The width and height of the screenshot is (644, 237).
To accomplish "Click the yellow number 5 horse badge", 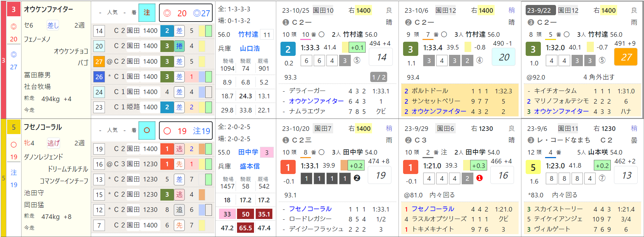I will point(13,127).
